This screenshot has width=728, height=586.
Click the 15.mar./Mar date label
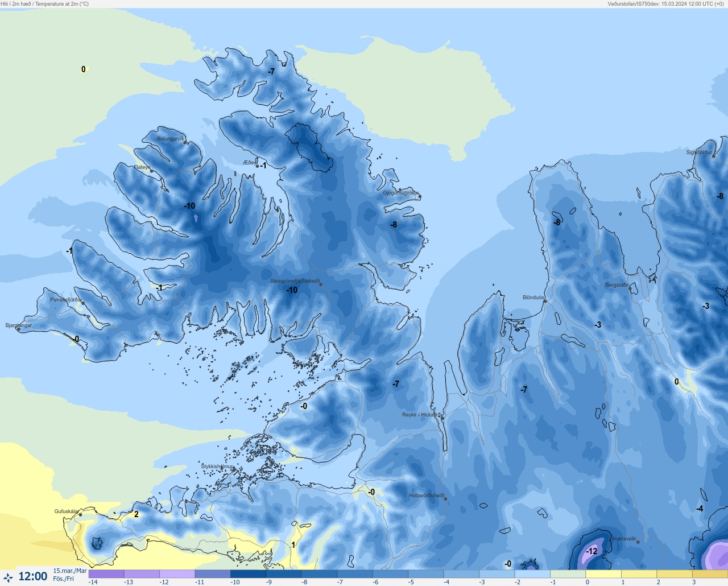click(x=70, y=571)
